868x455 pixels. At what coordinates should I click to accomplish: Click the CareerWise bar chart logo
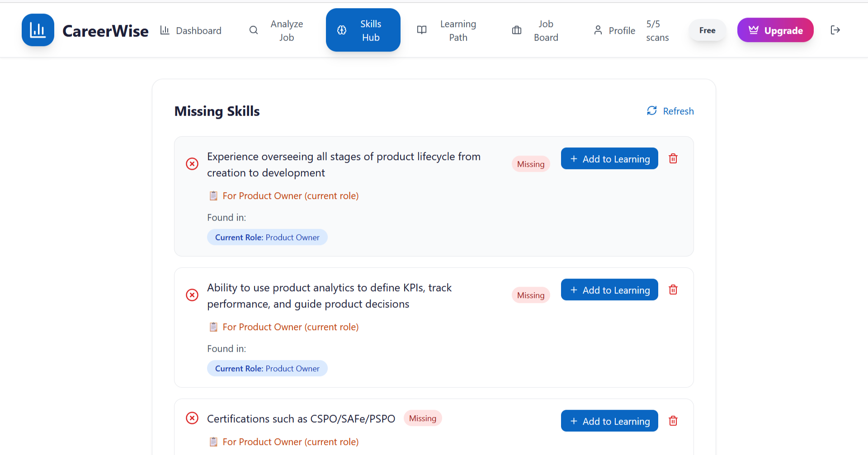pos(38,30)
